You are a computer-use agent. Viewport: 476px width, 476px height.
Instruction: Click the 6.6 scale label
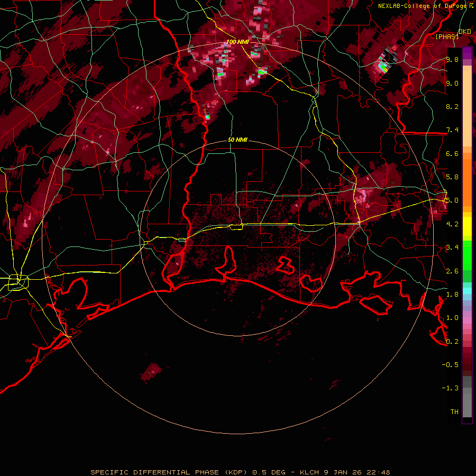coord(452,153)
